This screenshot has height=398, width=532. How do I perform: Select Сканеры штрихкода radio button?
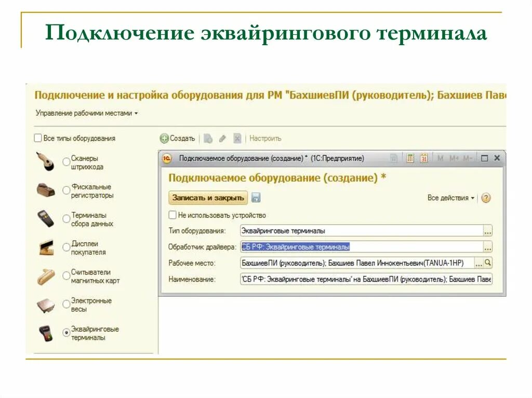click(66, 162)
